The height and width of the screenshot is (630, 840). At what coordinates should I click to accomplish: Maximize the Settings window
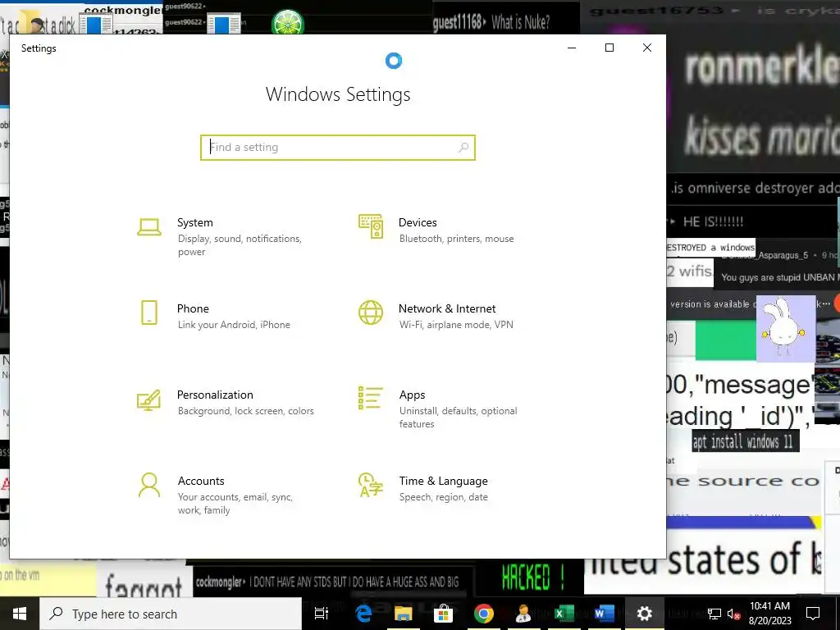tap(609, 48)
